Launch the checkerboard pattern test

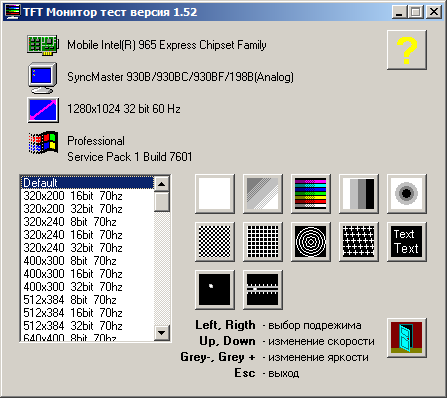pos(215,242)
